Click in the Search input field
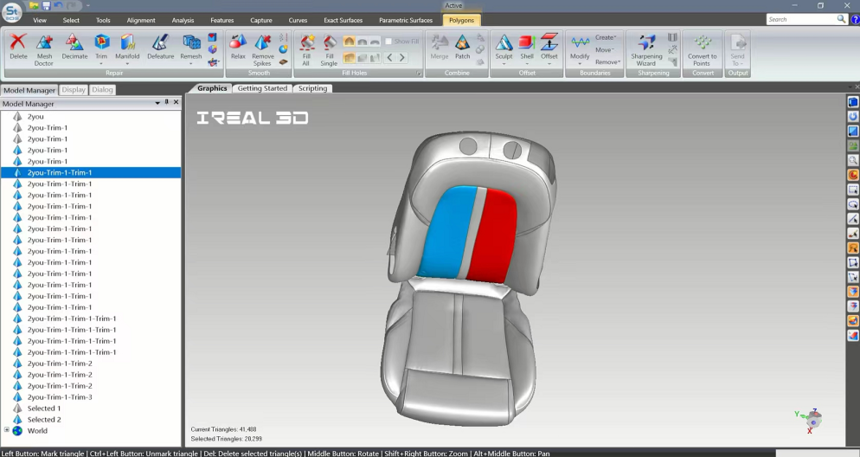The width and height of the screenshot is (860, 457). tap(801, 19)
